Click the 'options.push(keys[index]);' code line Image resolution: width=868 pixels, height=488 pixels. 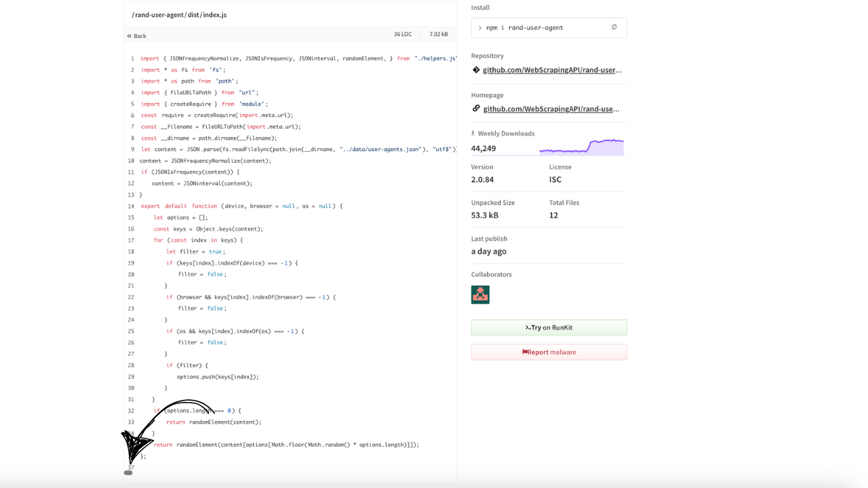(218, 377)
